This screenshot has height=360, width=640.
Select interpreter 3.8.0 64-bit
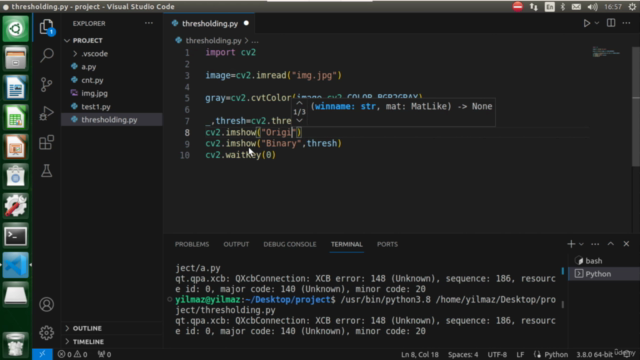594,354
